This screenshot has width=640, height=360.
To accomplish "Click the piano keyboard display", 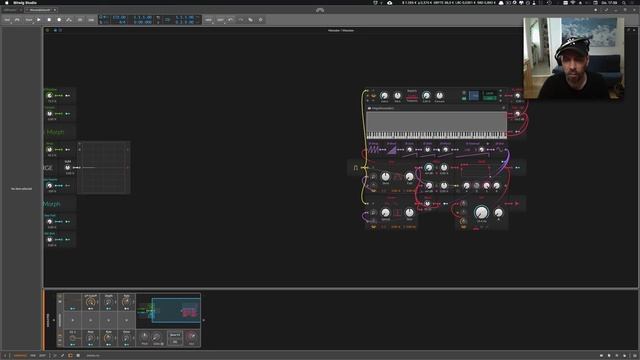I will tap(436, 135).
